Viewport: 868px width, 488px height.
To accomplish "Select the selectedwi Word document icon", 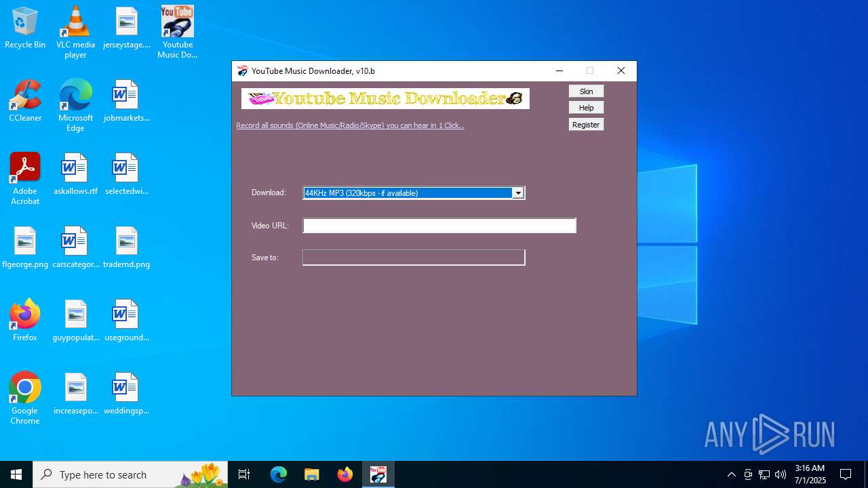I will pyautogui.click(x=126, y=174).
